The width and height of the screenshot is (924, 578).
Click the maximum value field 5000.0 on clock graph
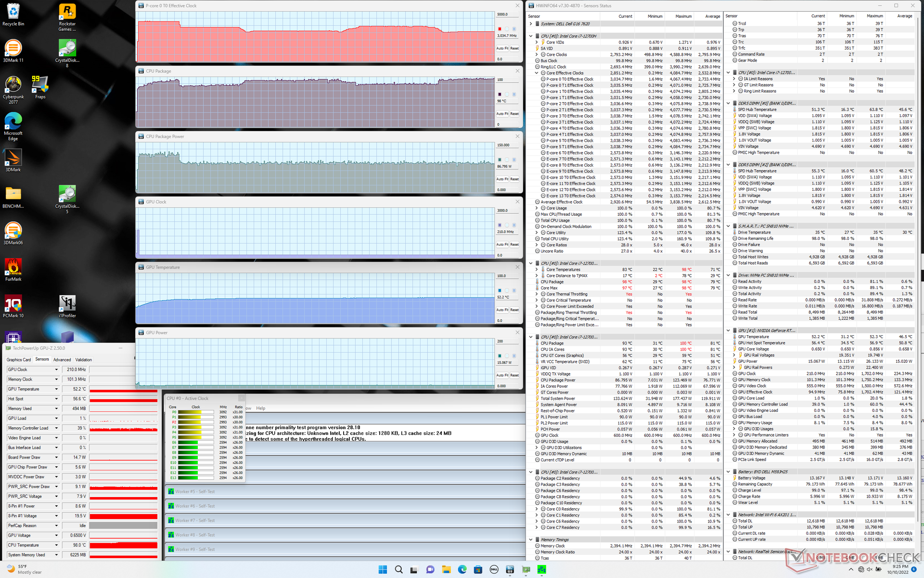[x=508, y=14]
